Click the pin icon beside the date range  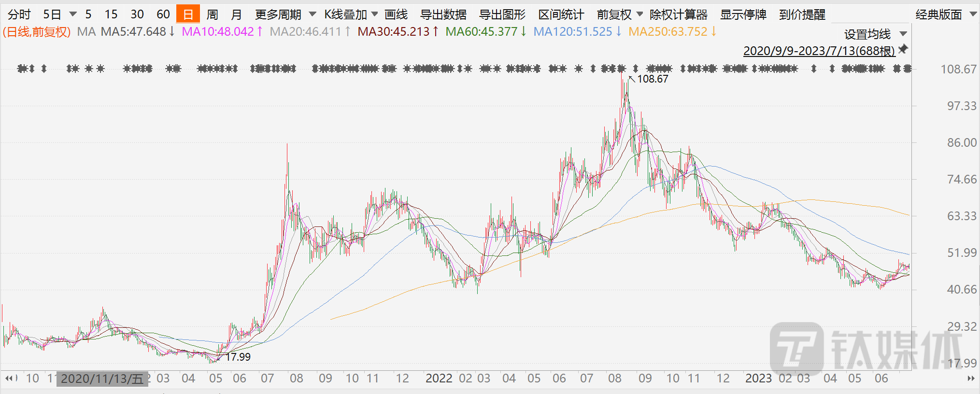click(903, 49)
